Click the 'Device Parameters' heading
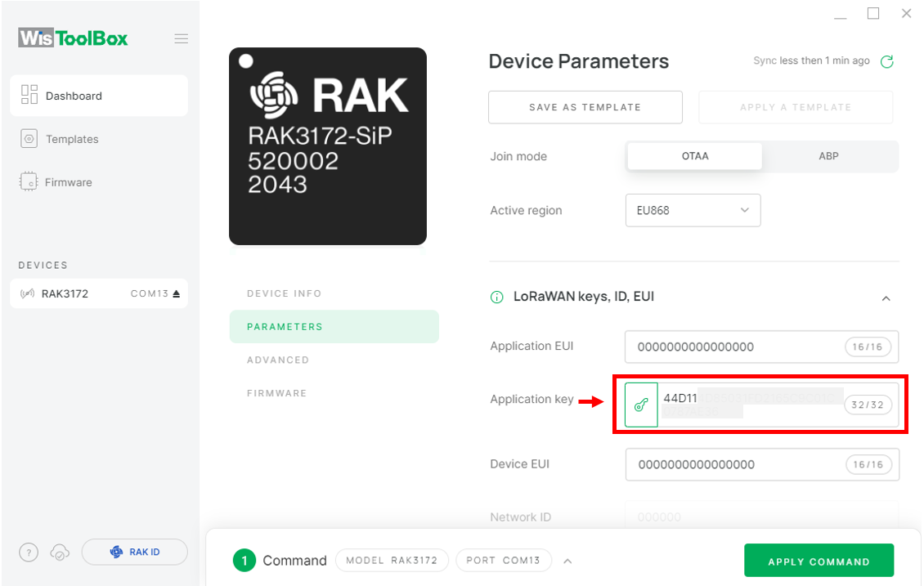 tap(579, 61)
